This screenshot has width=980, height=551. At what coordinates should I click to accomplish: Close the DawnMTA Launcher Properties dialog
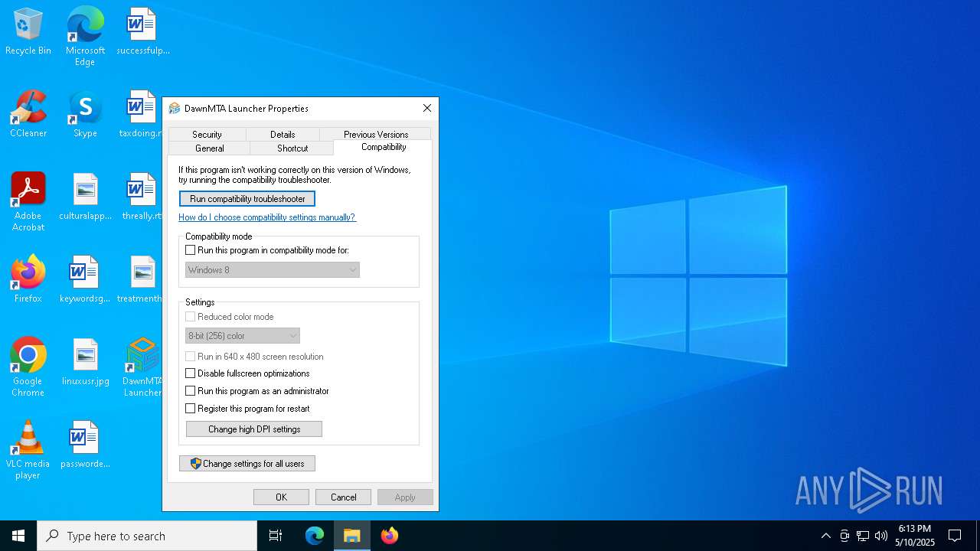coord(427,108)
